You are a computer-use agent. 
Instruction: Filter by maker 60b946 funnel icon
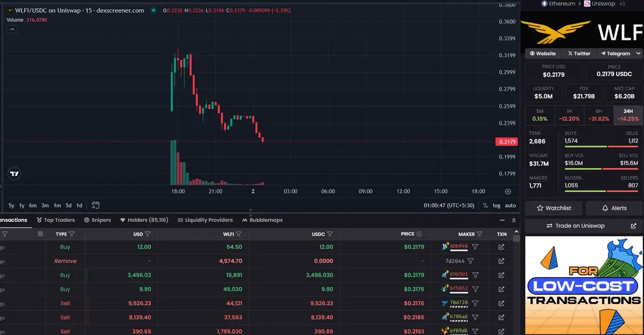475,247
